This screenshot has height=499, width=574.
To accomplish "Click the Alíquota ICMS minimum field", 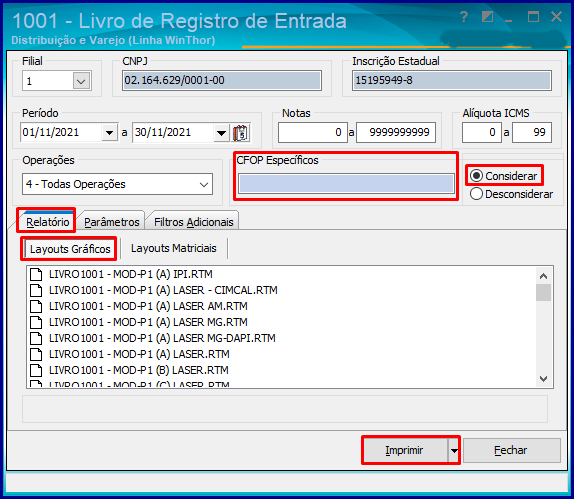I will coord(481,133).
